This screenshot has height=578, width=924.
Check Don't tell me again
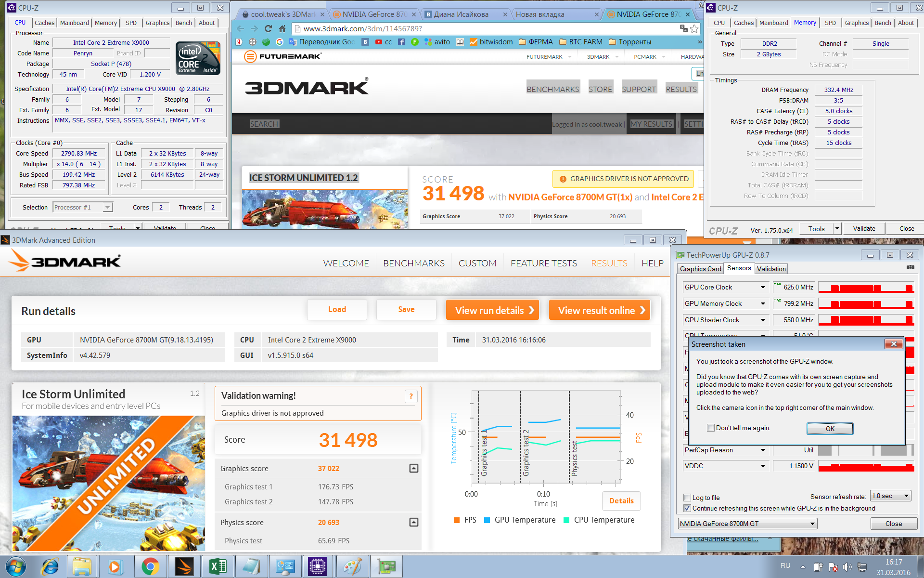pyautogui.click(x=711, y=428)
